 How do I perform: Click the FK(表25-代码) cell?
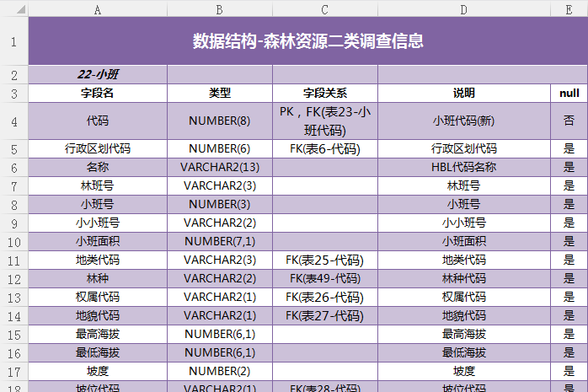coord(324,260)
